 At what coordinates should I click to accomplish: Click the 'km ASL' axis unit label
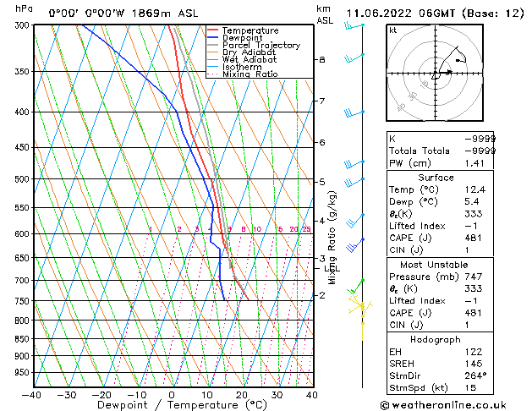point(325,14)
